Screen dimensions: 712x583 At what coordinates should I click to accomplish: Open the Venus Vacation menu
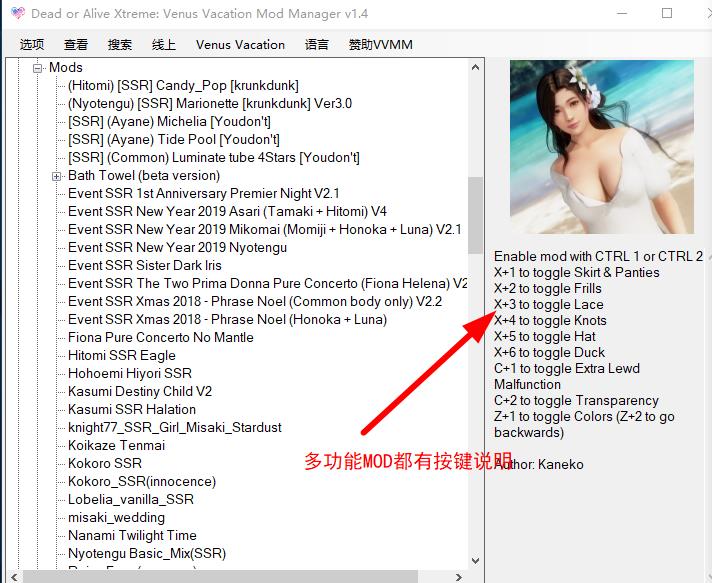pos(240,44)
